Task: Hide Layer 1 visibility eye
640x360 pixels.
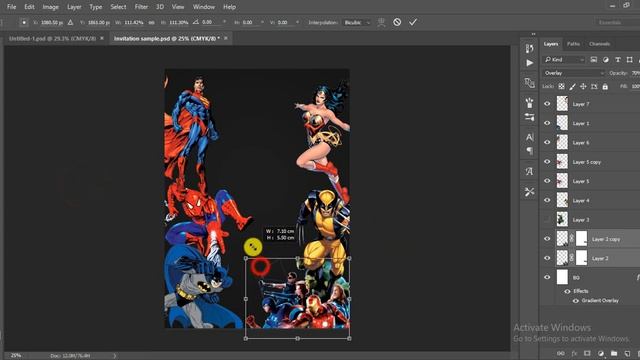Action: (547, 123)
